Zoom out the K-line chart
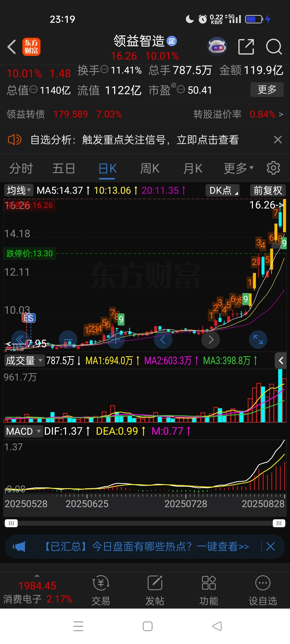The width and height of the screenshot is (290, 644). tap(68, 339)
